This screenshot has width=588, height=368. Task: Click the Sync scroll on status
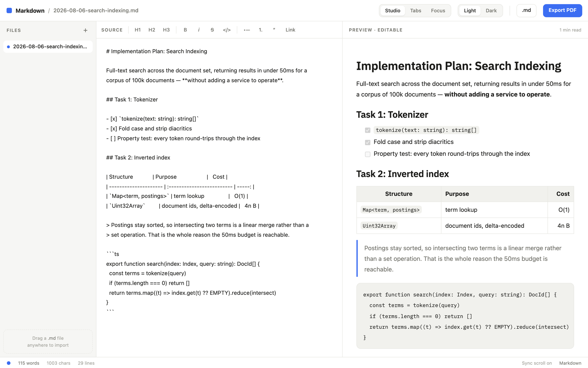[x=537, y=363]
